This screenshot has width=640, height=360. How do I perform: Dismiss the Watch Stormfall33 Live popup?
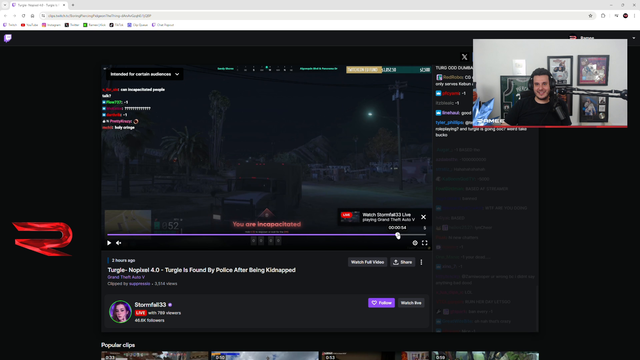423,217
